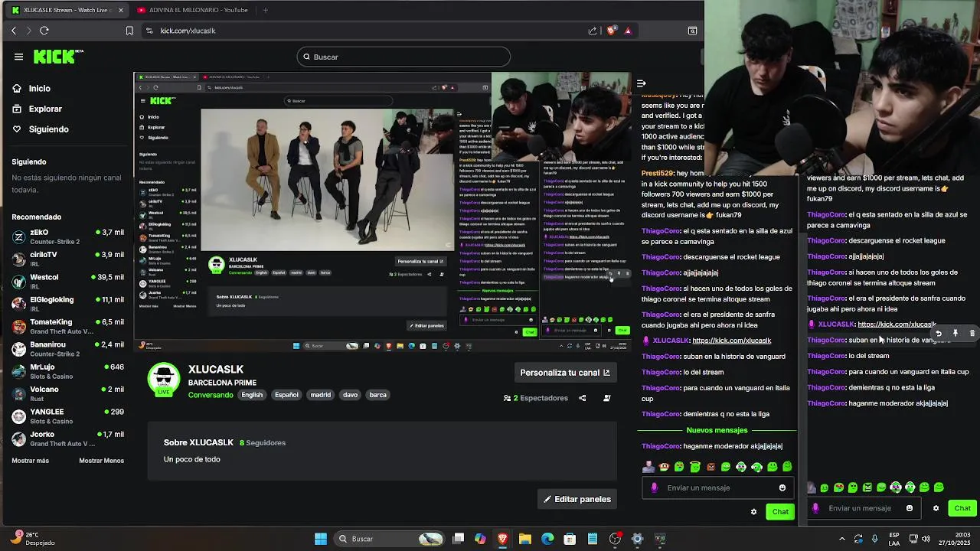Viewport: 980px width, 551px height.
Task: Open the Brave Rewards triangle icon
Action: [628, 31]
